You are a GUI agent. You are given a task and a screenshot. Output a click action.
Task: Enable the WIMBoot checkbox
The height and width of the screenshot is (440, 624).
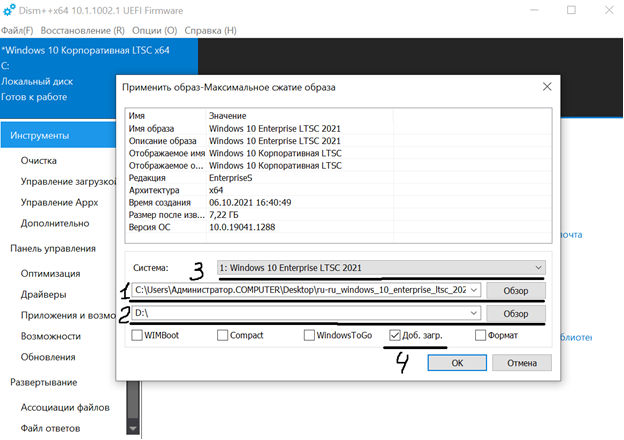pyautogui.click(x=136, y=336)
